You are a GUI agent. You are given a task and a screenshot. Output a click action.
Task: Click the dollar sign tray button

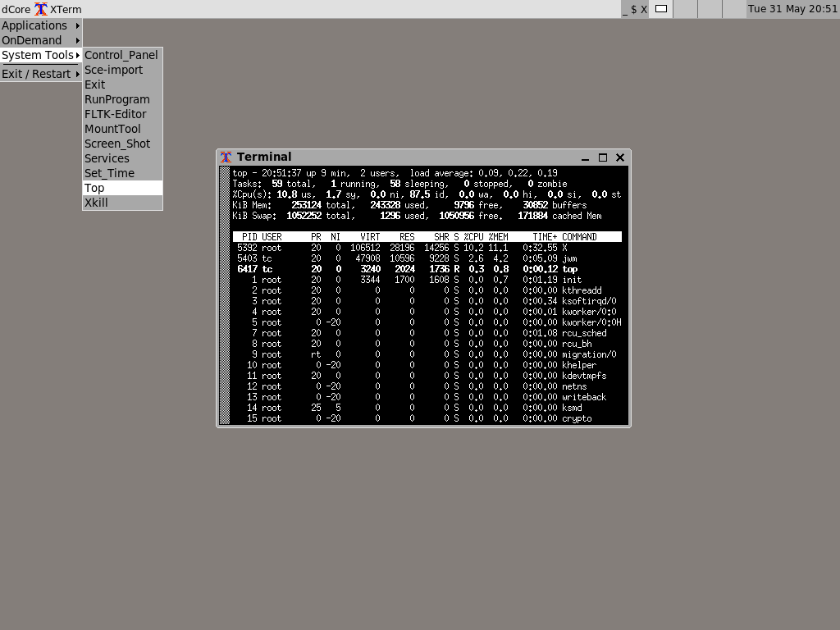(x=633, y=10)
